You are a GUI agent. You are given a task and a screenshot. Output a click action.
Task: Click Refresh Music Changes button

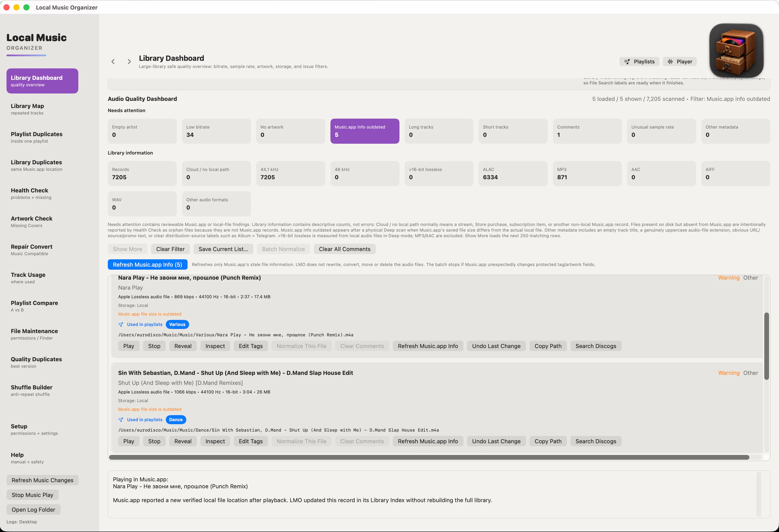(x=43, y=480)
